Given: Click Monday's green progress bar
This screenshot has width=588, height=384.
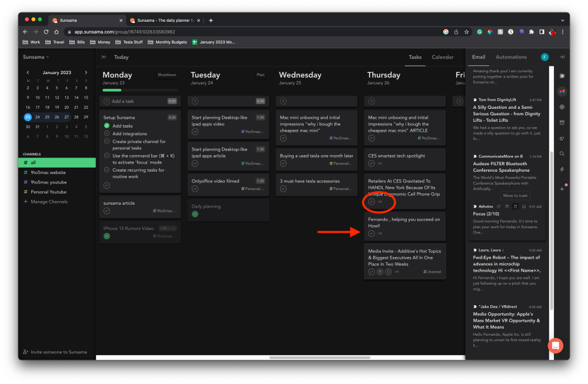Looking at the screenshot, I should [112, 90].
